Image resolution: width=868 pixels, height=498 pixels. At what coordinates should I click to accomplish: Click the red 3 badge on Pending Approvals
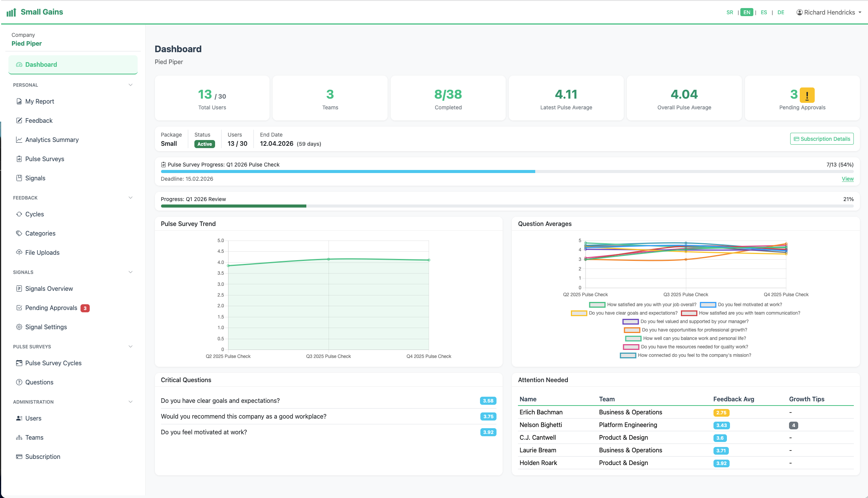[85, 308]
